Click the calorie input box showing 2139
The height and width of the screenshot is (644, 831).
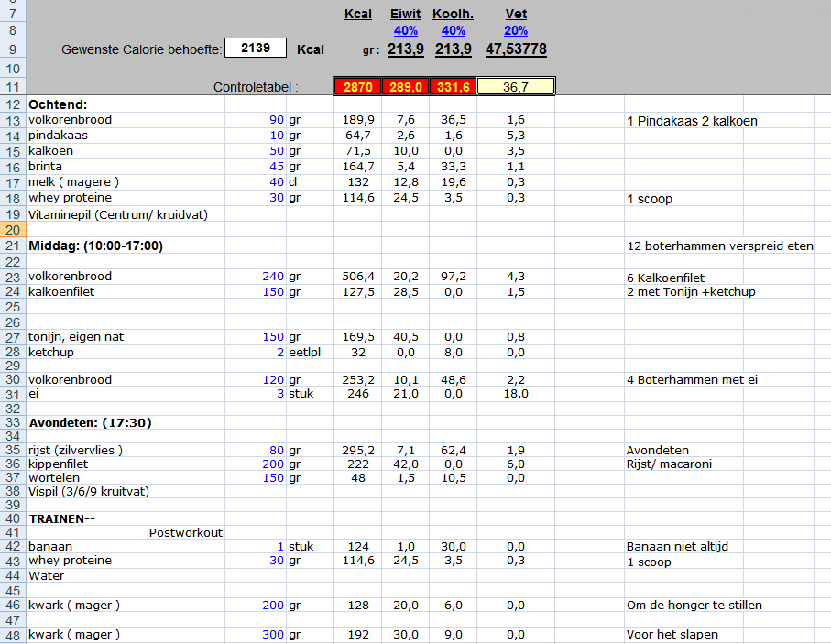coord(256,49)
